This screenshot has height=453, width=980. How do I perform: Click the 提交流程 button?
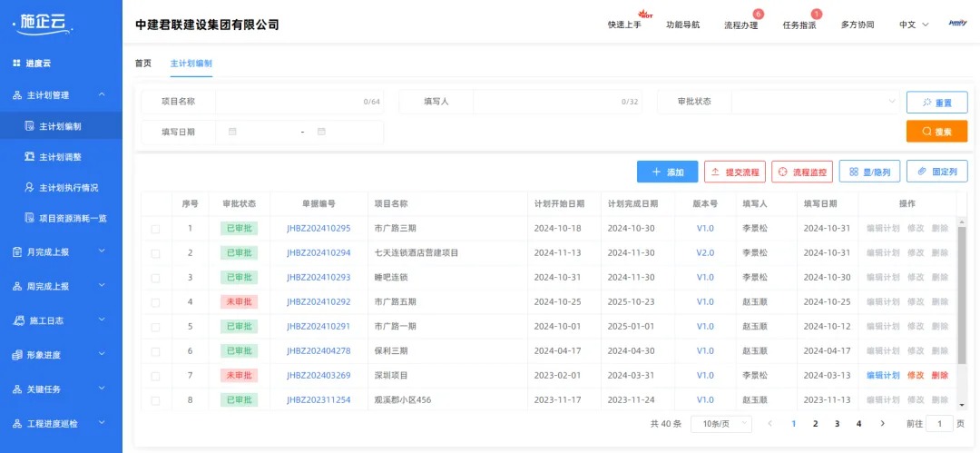[x=735, y=172]
